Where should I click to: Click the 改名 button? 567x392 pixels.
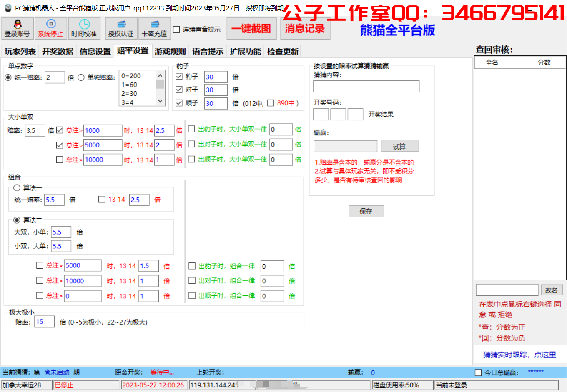(x=551, y=290)
